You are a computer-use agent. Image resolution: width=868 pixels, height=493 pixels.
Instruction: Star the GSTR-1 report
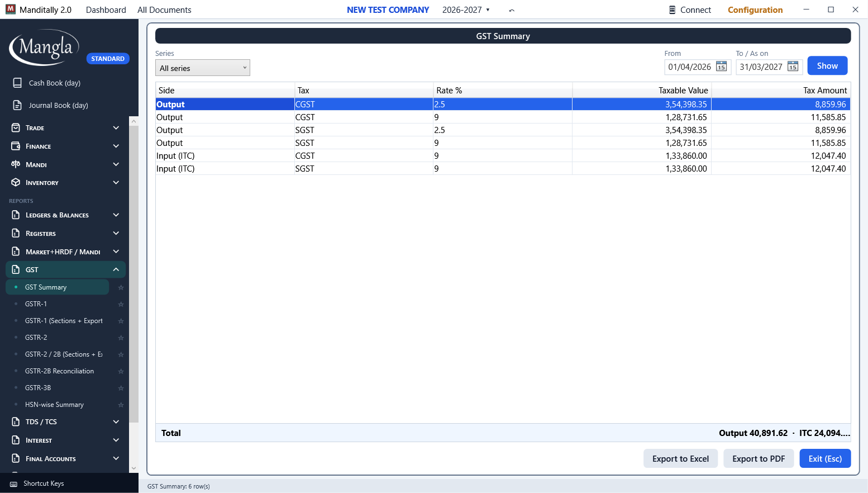point(121,304)
